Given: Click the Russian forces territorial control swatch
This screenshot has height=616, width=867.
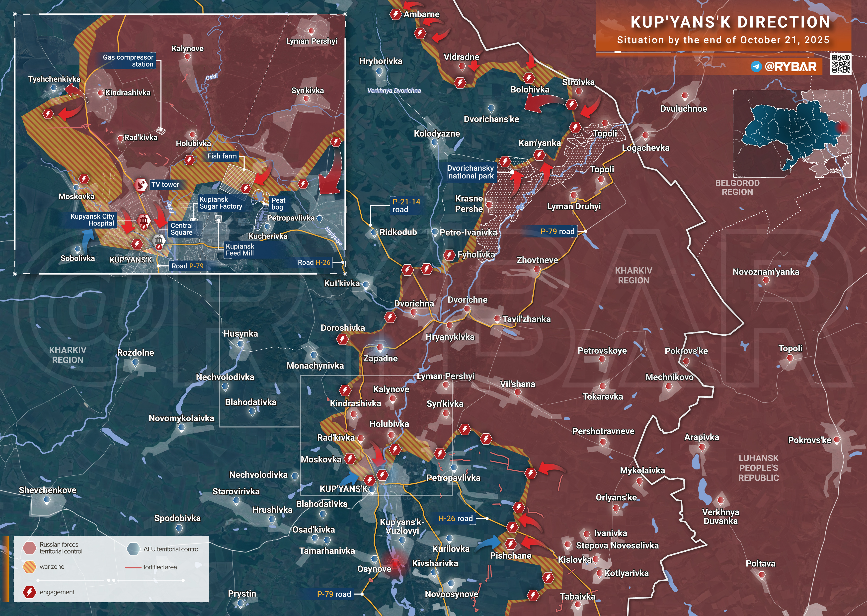Looking at the screenshot, I should point(29,548).
